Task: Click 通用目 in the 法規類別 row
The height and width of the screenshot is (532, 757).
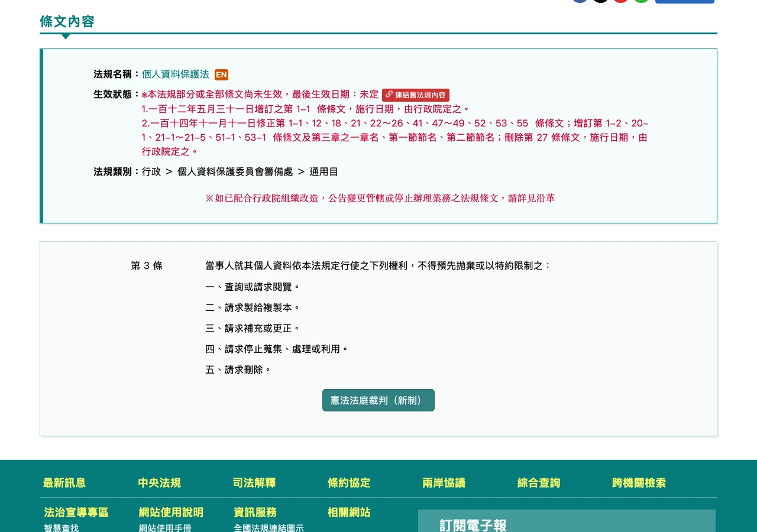Action: click(324, 172)
